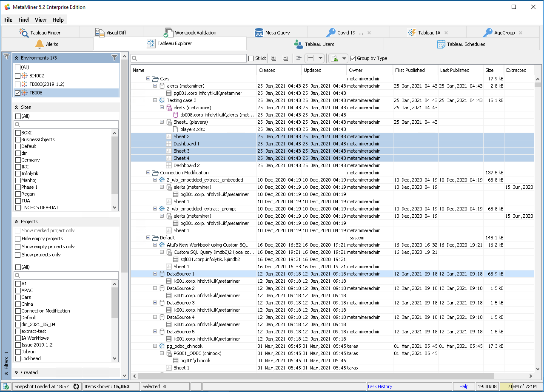544x392 pixels.
Task: Close the AgeGroup tab
Action: [521, 33]
